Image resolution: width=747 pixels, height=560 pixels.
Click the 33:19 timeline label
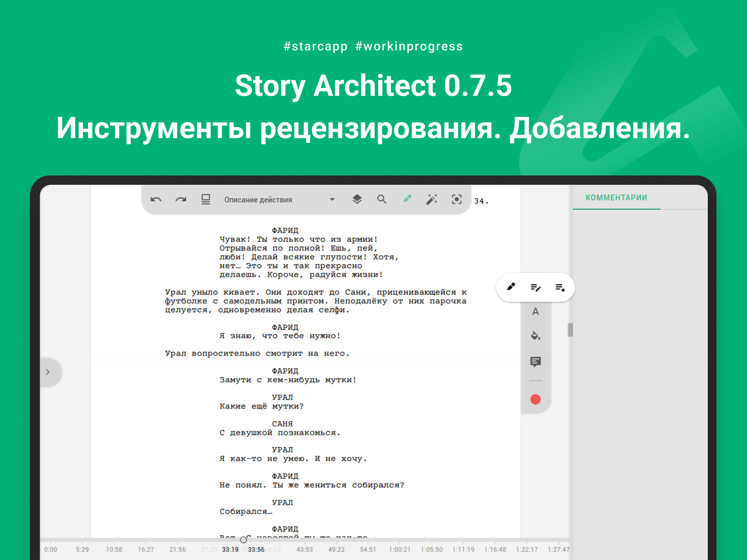[230, 549]
